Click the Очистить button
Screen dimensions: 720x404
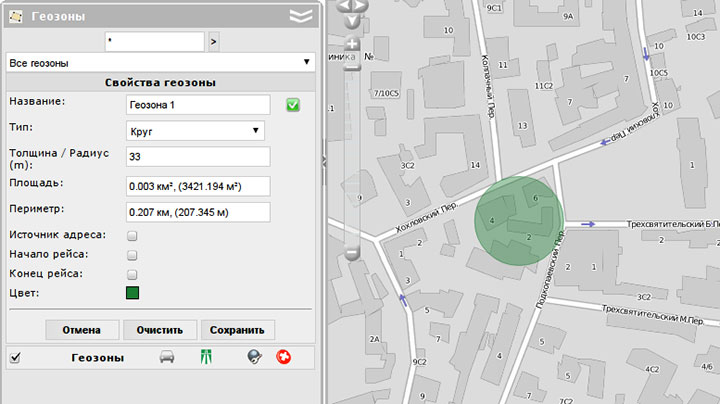click(x=160, y=330)
